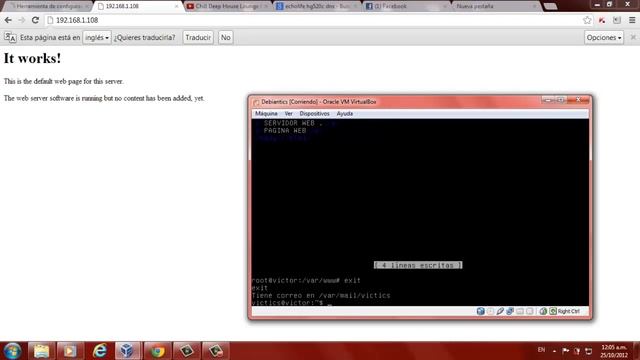Screen dimensions: 640x360
Task: Click the network icon in the system tray
Action: tap(589, 351)
